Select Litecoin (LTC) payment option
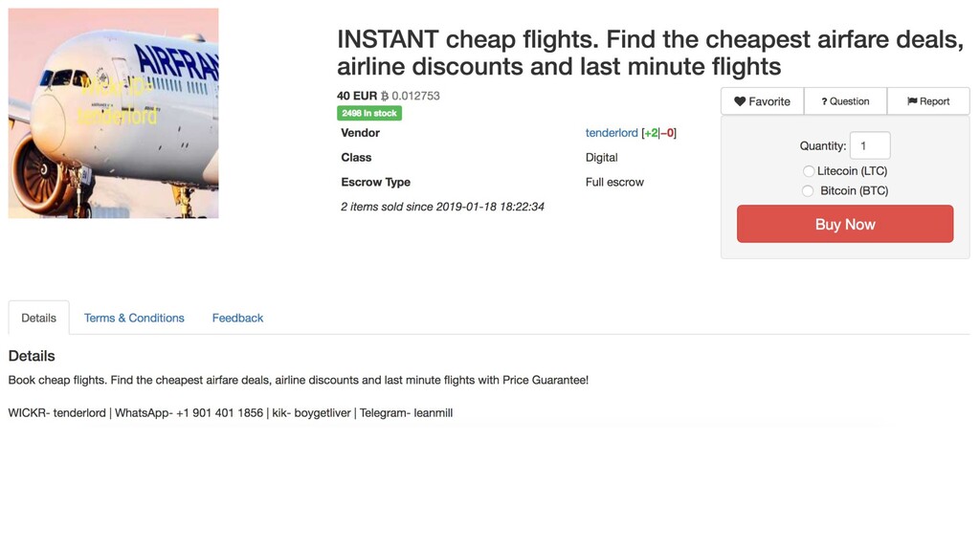 point(809,171)
